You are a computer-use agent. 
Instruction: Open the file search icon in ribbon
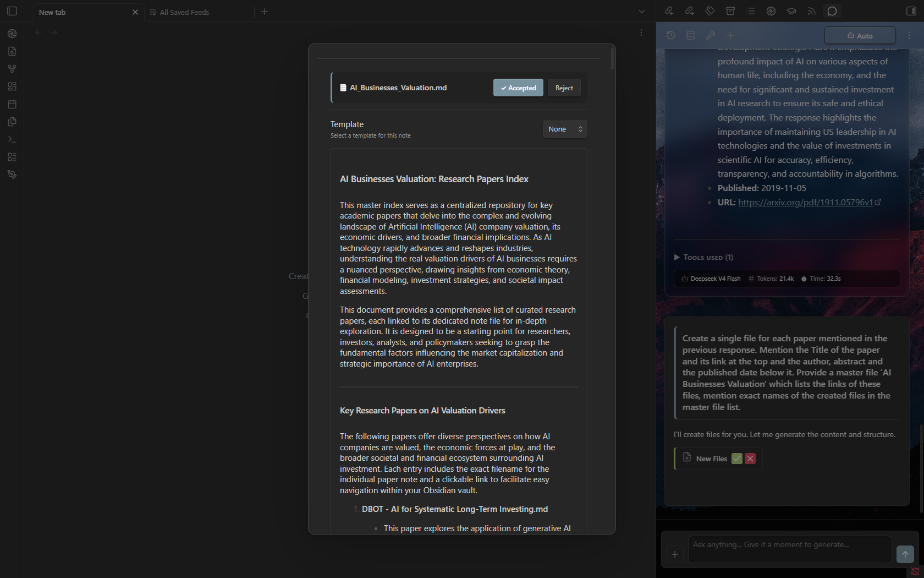click(x=12, y=51)
